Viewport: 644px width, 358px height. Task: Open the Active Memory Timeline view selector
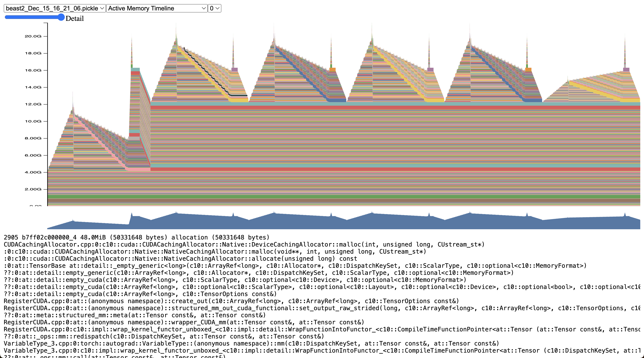(157, 8)
